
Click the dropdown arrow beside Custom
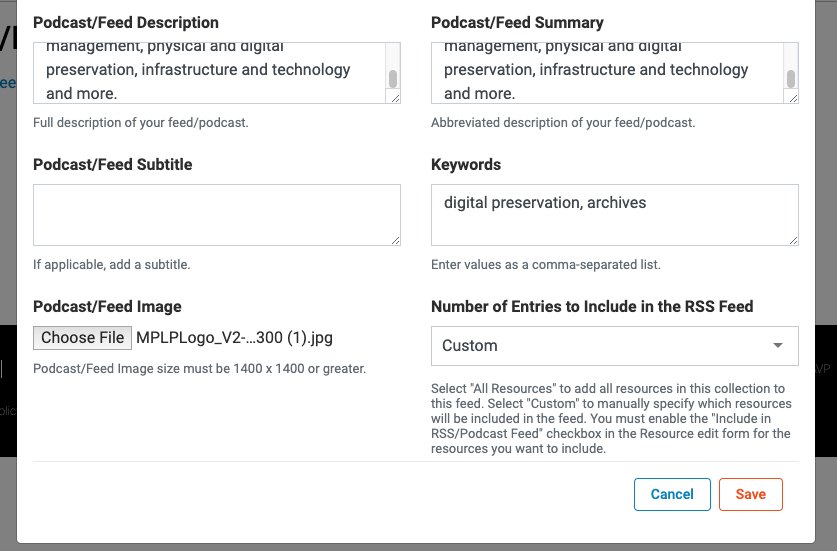(x=778, y=346)
